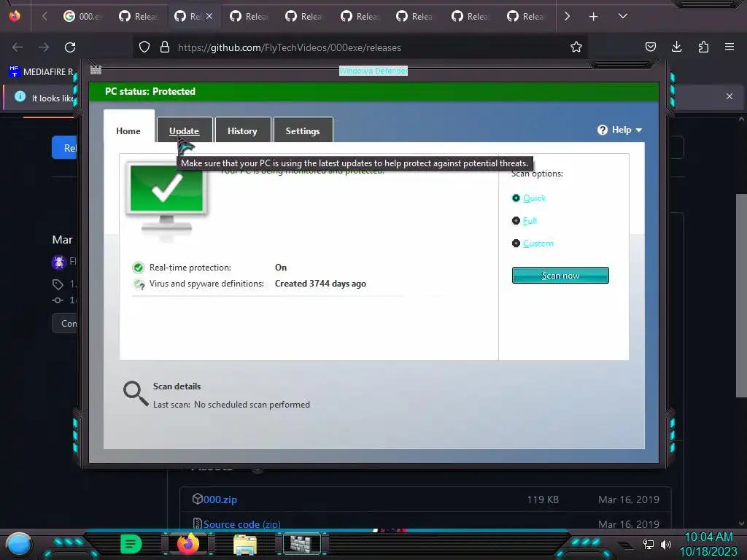Click the Firefox View icon
747x560 pixels.
click(15, 16)
